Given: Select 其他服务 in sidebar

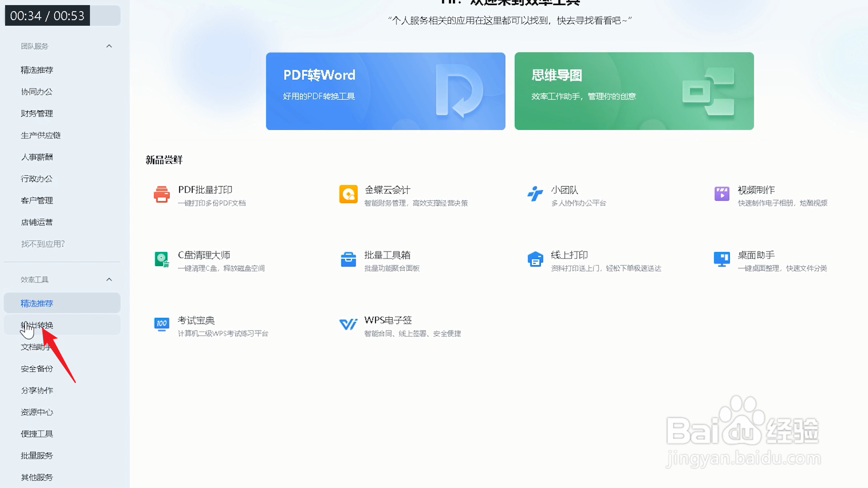Looking at the screenshot, I should click(37, 477).
